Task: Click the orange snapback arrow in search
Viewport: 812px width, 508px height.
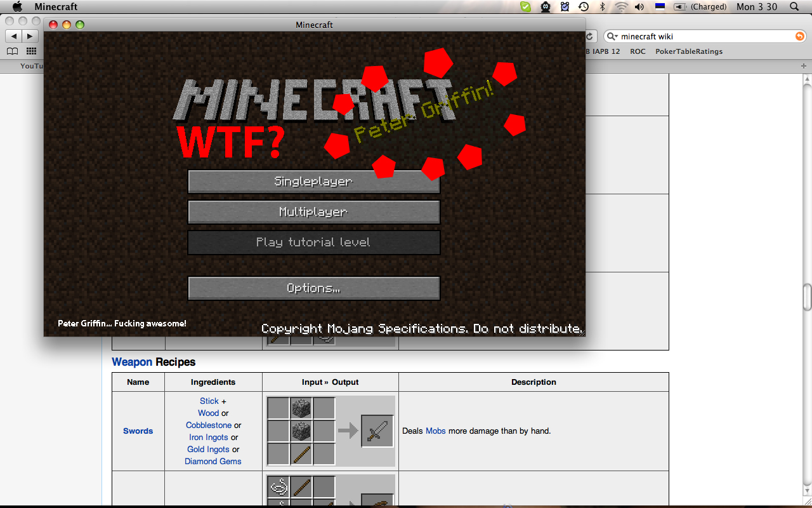Action: 800,36
